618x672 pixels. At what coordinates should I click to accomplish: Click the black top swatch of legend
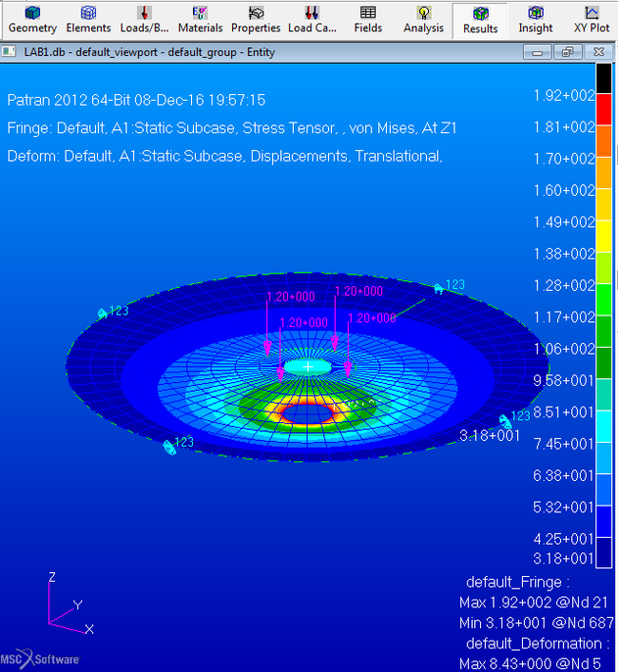click(x=604, y=78)
